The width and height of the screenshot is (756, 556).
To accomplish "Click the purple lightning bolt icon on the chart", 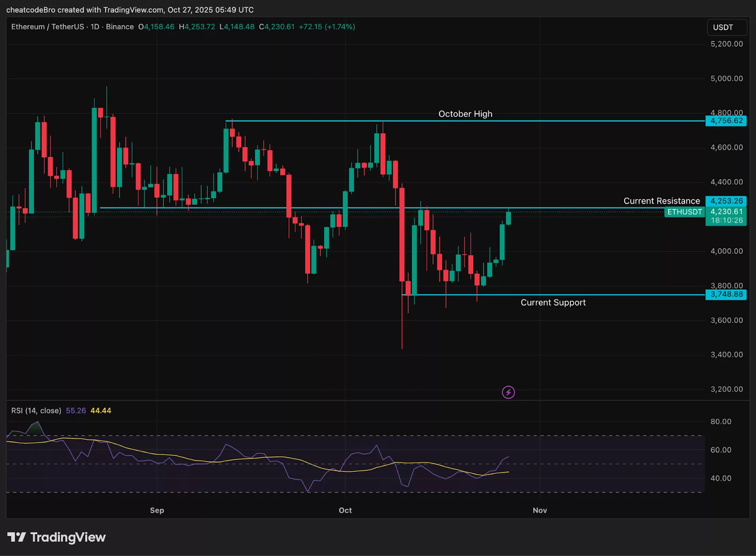I will tap(508, 392).
